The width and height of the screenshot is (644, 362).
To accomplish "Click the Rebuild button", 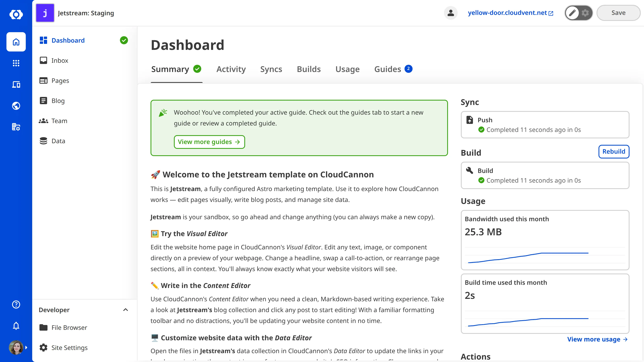I will [x=613, y=151].
